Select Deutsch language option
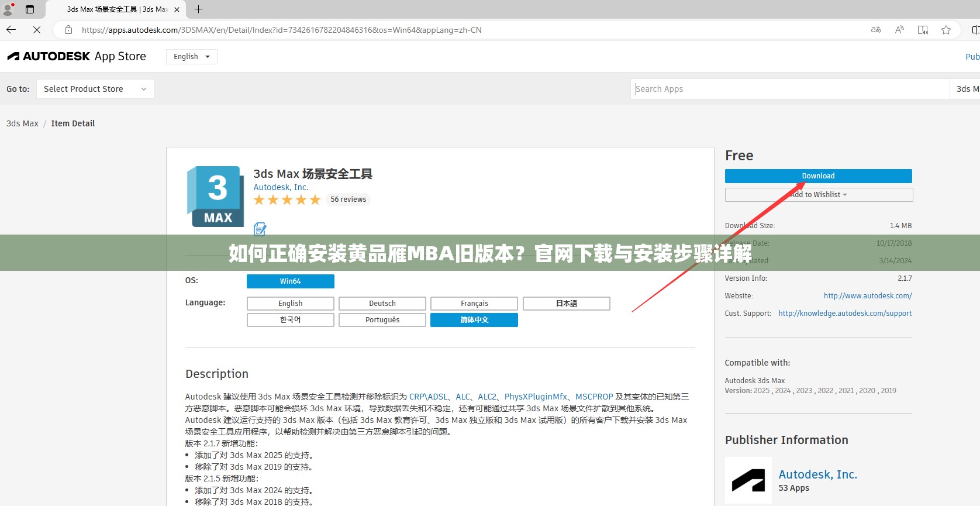The height and width of the screenshot is (506, 980). tap(382, 304)
